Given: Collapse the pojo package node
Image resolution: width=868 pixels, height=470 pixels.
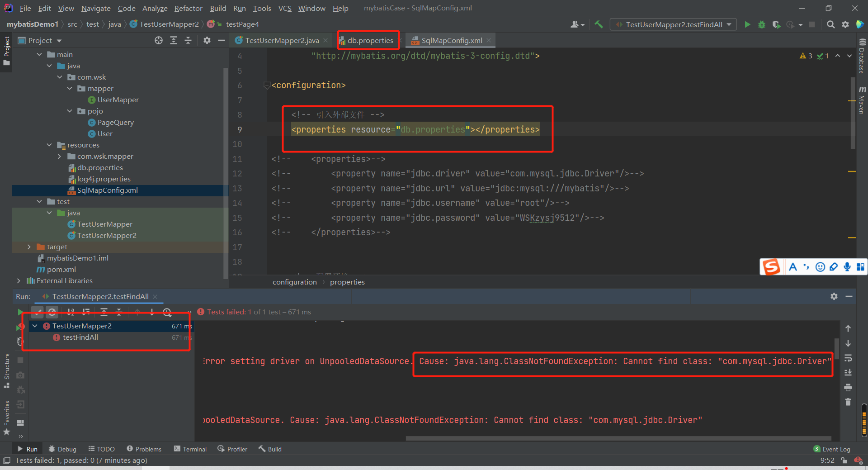Looking at the screenshot, I should click(x=70, y=111).
